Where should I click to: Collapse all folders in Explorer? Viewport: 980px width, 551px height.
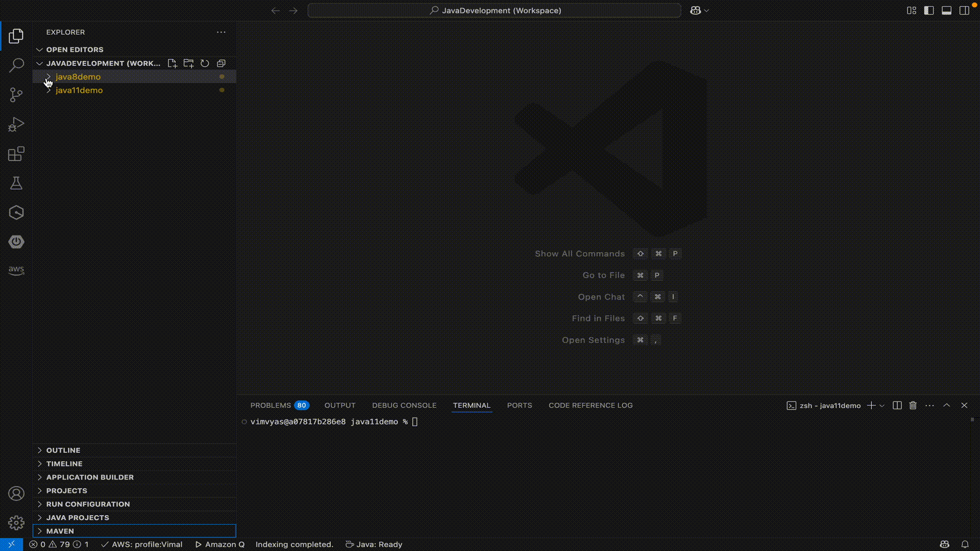pos(221,63)
